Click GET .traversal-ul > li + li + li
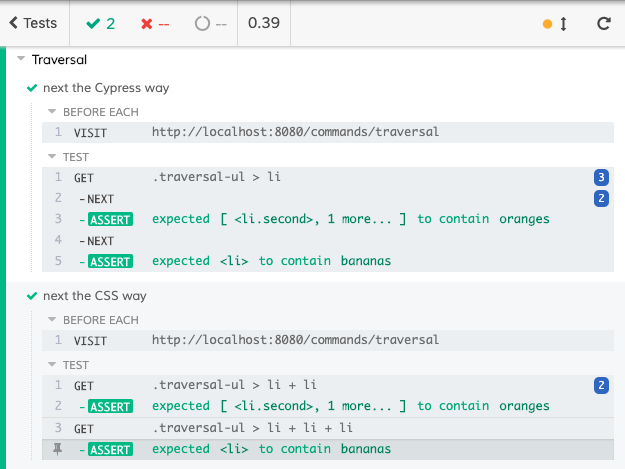The height and width of the screenshot is (469, 625). point(328,428)
